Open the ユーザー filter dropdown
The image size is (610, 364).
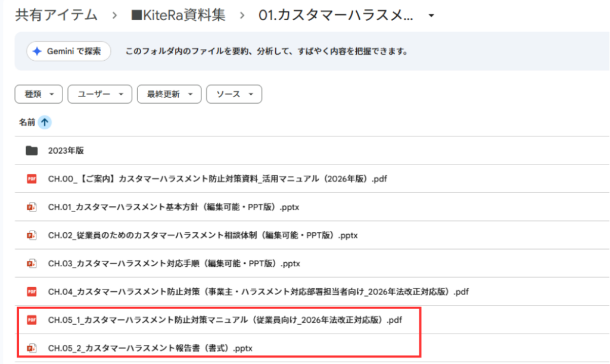[x=99, y=94]
